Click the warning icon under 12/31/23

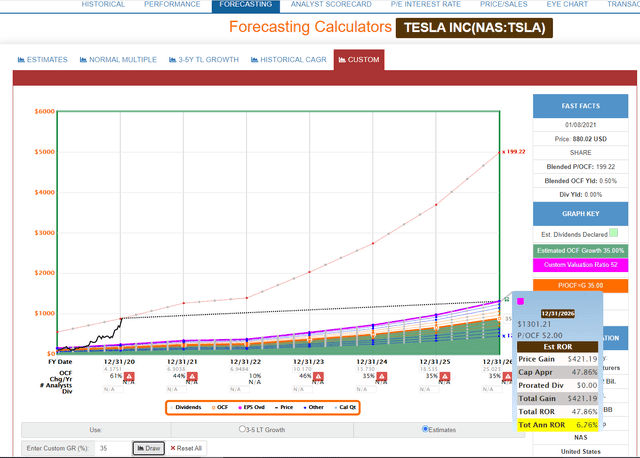point(318,376)
